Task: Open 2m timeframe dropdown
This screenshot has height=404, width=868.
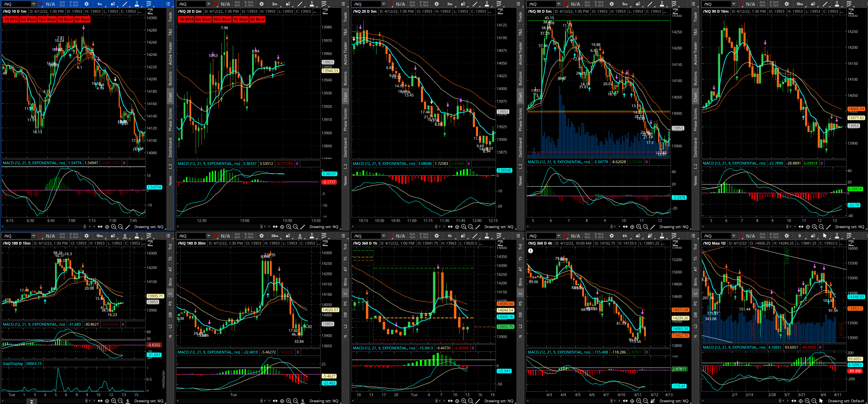Action: click(x=274, y=4)
